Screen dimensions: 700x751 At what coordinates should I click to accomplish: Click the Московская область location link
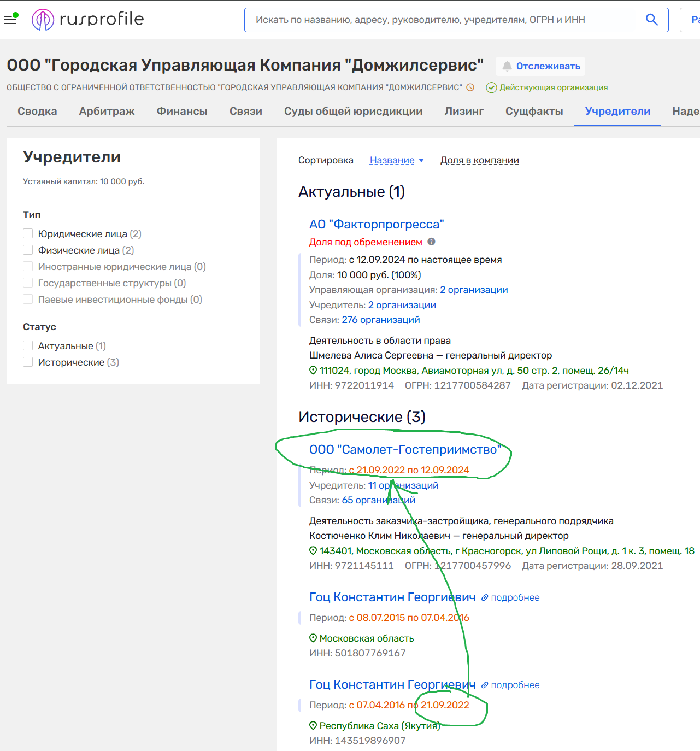tap(367, 638)
